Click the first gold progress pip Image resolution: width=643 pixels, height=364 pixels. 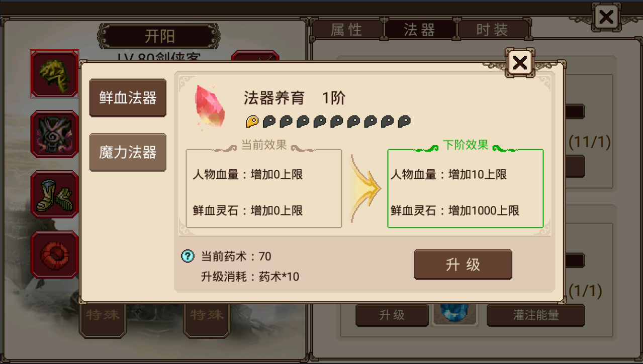252,121
